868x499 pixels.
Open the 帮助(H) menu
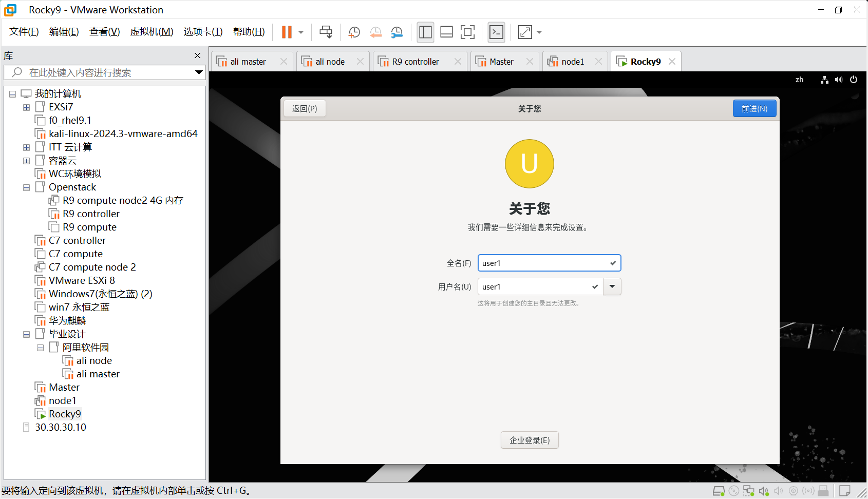[x=249, y=32]
